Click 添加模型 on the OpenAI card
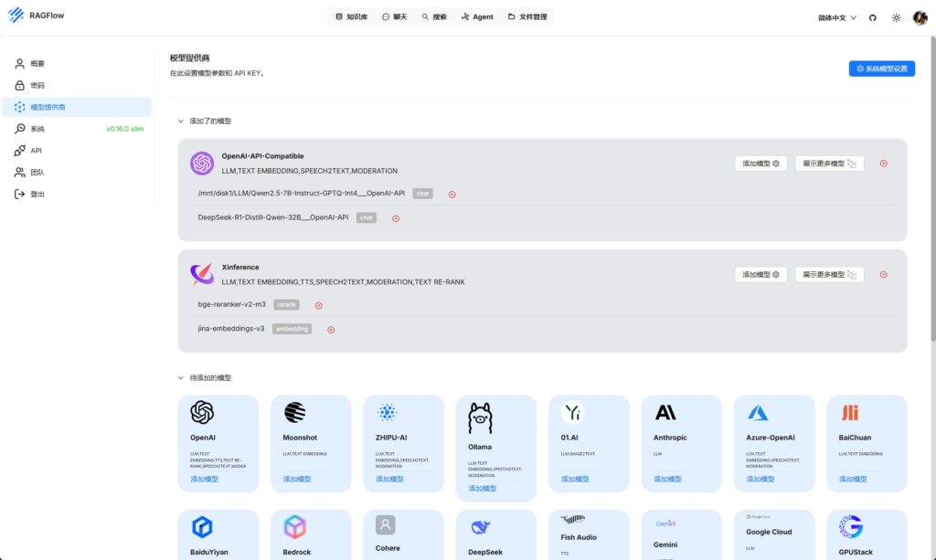936x560 pixels. click(204, 479)
